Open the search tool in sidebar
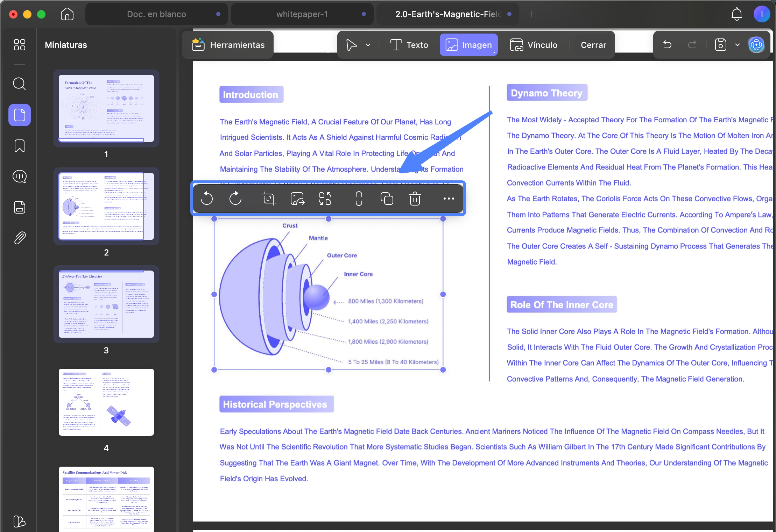 [20, 84]
